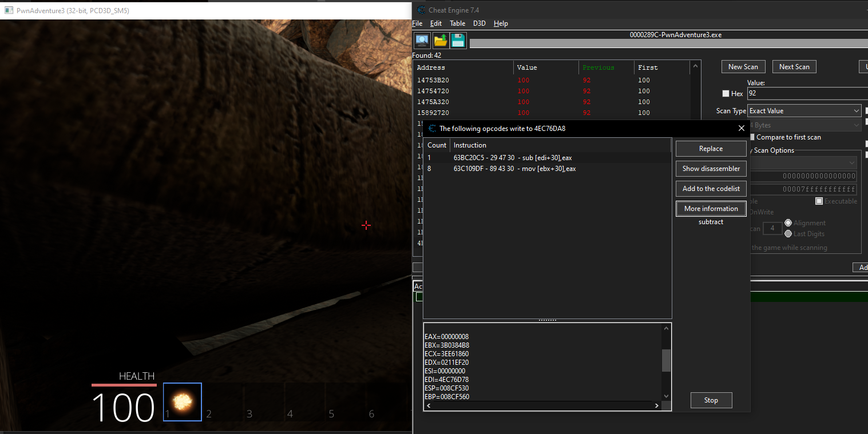
Task: Select hotbar slot 5 in PwnAdventure3
Action: pyautogui.click(x=345, y=402)
